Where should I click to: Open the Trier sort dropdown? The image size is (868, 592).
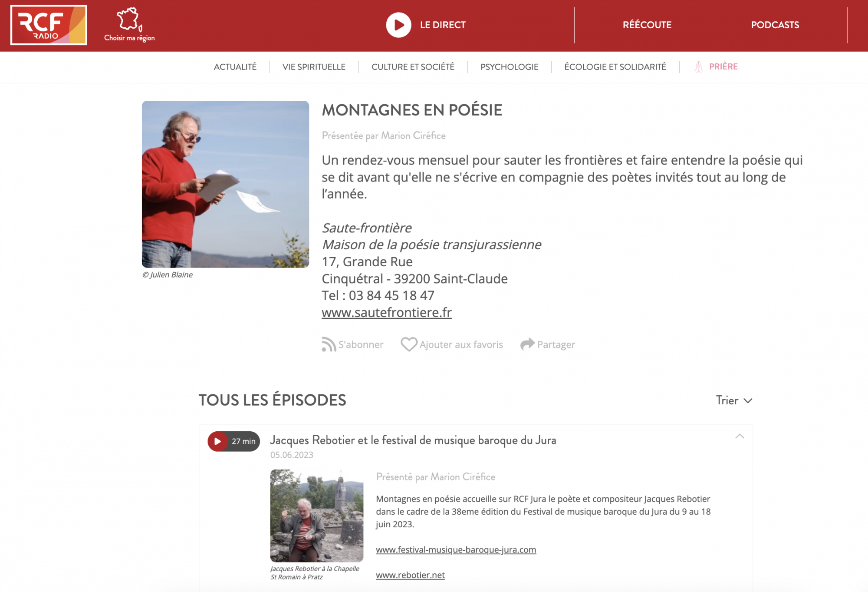tap(734, 400)
